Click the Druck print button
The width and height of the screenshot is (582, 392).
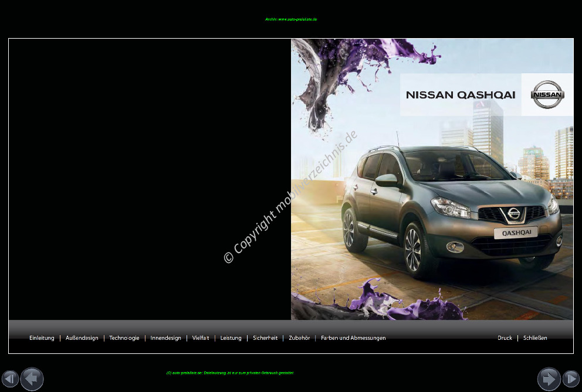pyautogui.click(x=505, y=338)
